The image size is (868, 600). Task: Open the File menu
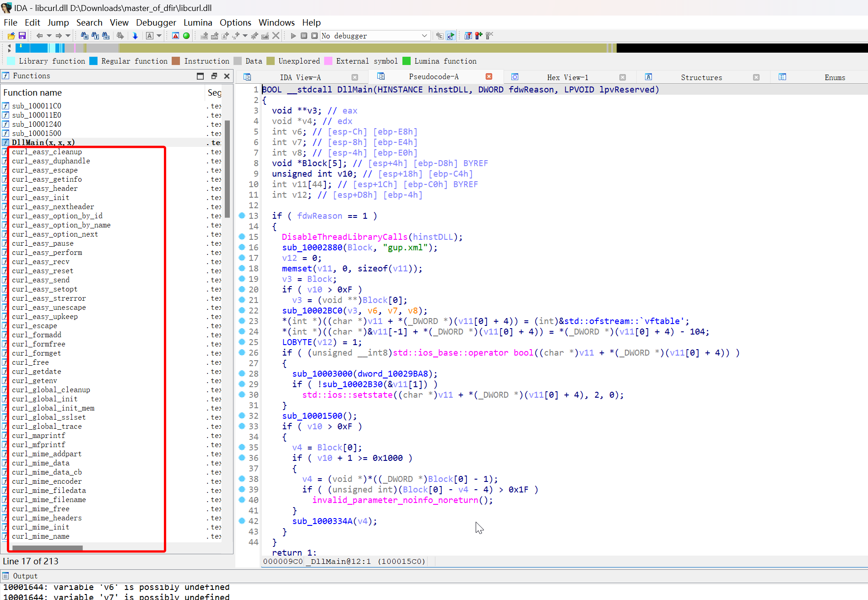click(x=10, y=22)
